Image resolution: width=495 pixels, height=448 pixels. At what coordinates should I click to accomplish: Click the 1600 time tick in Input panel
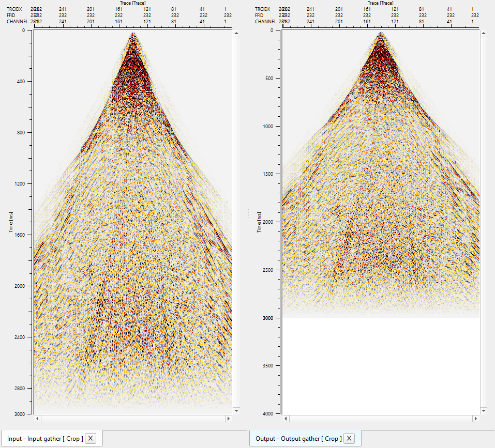pos(20,235)
